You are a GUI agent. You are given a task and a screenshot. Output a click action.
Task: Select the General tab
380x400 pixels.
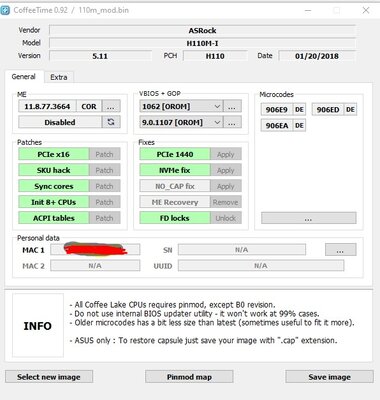click(x=24, y=77)
